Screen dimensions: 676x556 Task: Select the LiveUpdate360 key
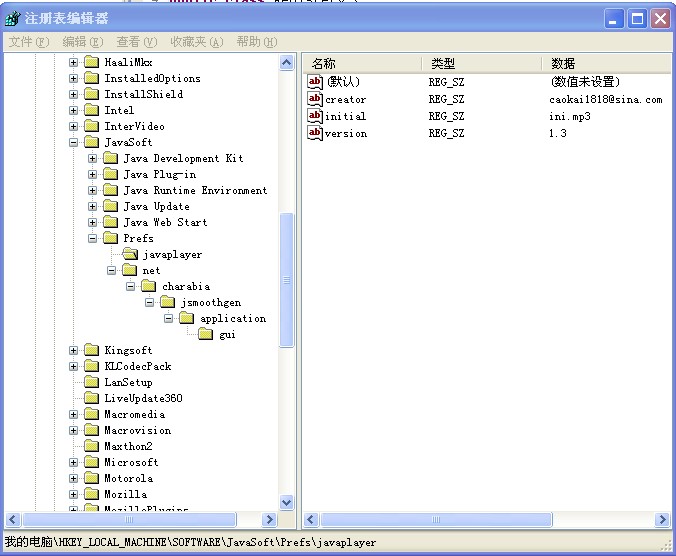pos(143,398)
